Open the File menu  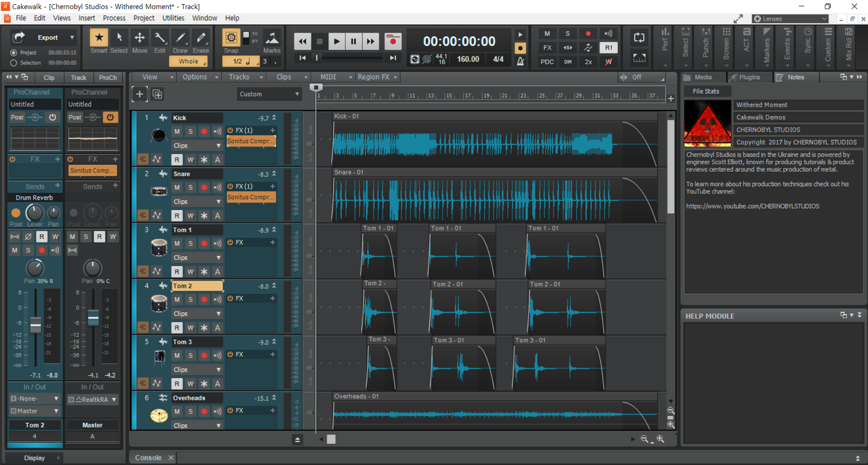(x=21, y=18)
